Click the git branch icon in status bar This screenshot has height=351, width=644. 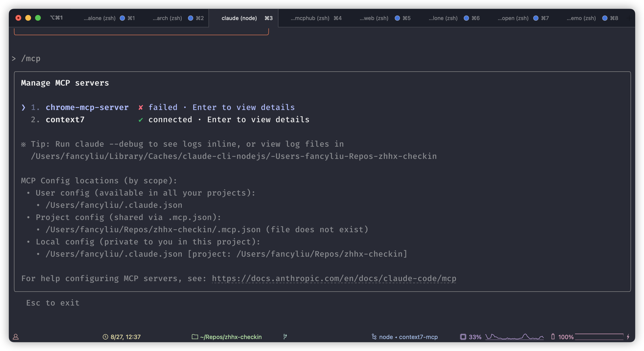point(285,337)
